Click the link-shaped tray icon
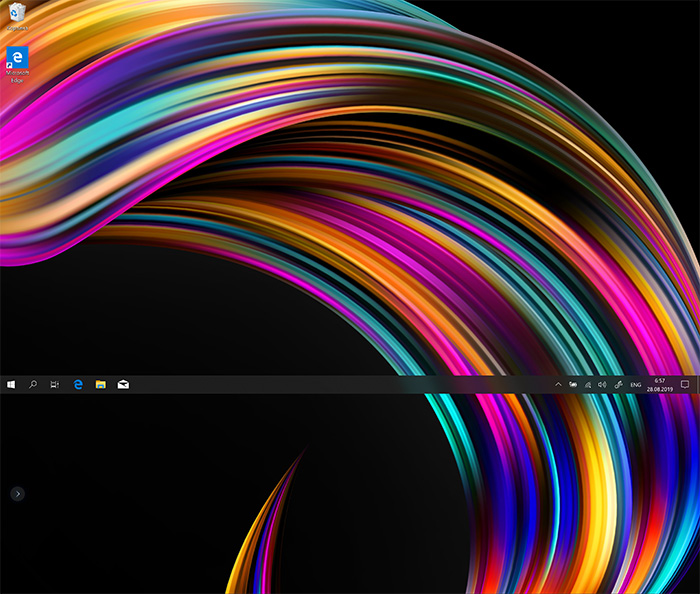The width and height of the screenshot is (700, 594). 618,384
